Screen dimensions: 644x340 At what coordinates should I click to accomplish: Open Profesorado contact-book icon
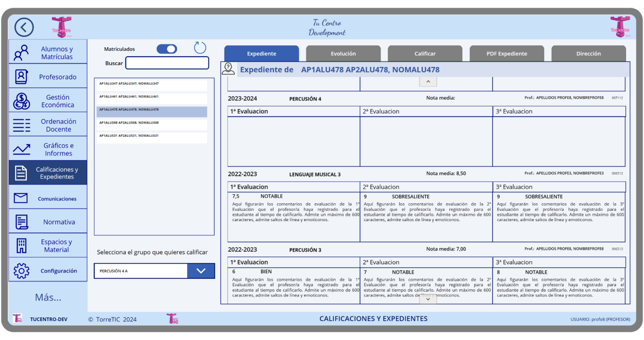(x=21, y=76)
